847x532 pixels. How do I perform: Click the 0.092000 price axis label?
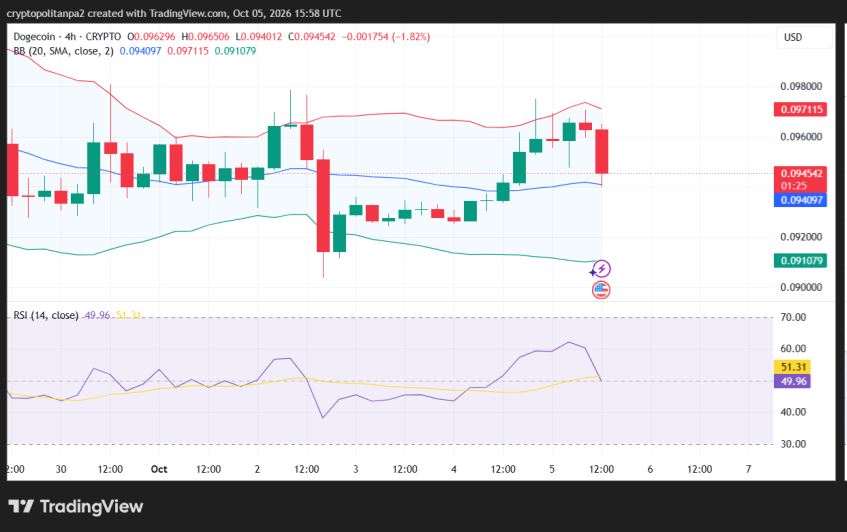point(801,237)
